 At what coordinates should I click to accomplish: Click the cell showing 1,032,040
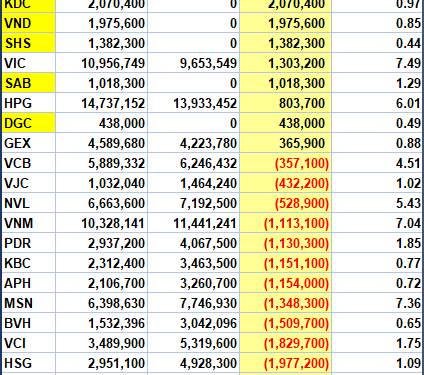point(102,183)
